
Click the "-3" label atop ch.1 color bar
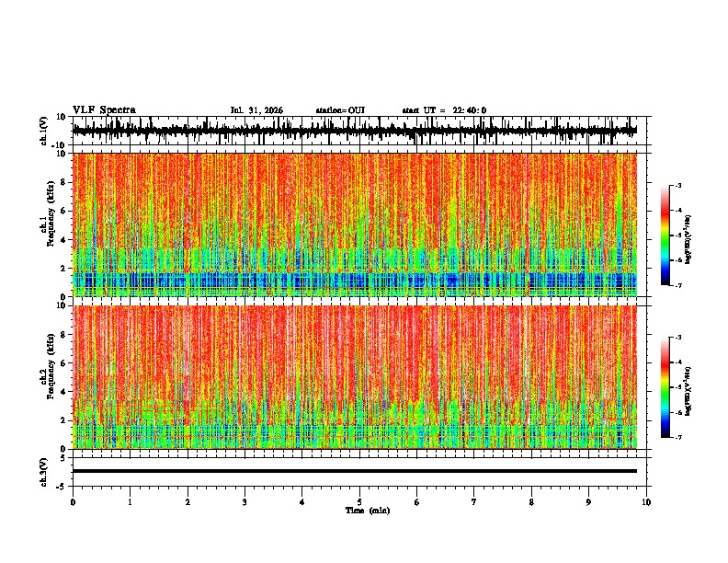(677, 185)
